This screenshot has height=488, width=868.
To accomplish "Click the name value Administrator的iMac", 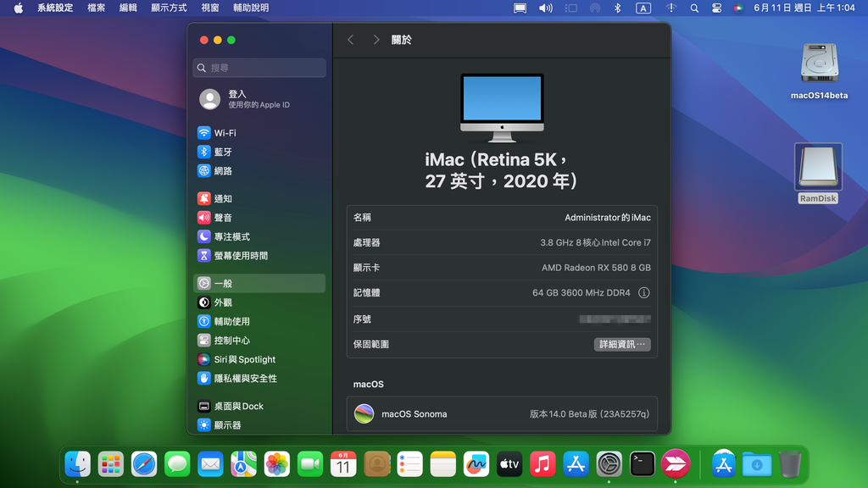I will click(x=607, y=218).
